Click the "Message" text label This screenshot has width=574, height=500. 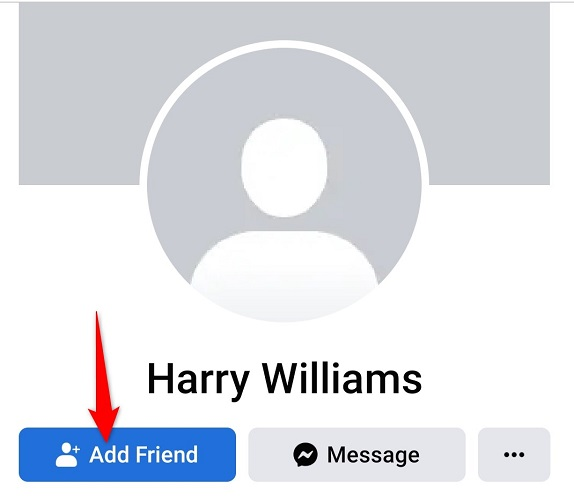point(373,455)
